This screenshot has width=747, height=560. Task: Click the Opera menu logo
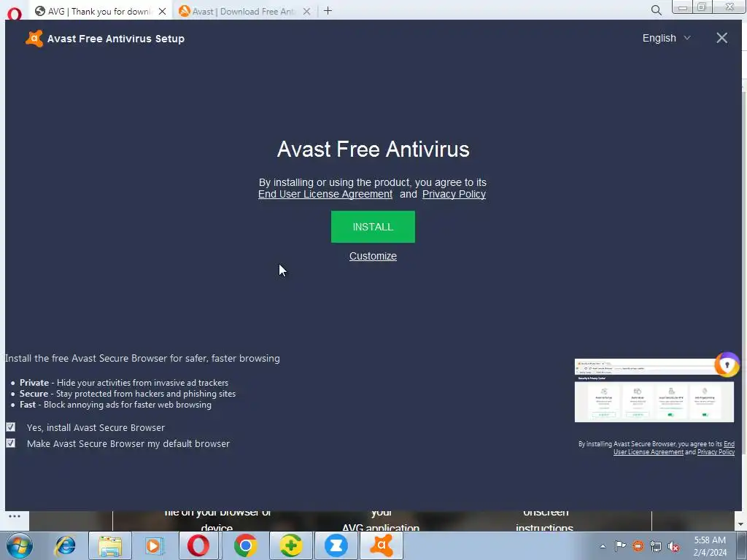pos(15,13)
